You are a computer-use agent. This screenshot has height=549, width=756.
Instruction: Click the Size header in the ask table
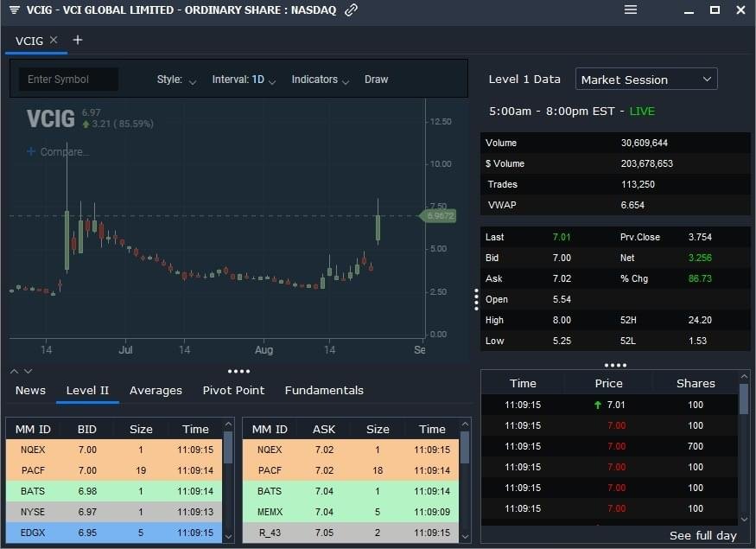point(378,430)
